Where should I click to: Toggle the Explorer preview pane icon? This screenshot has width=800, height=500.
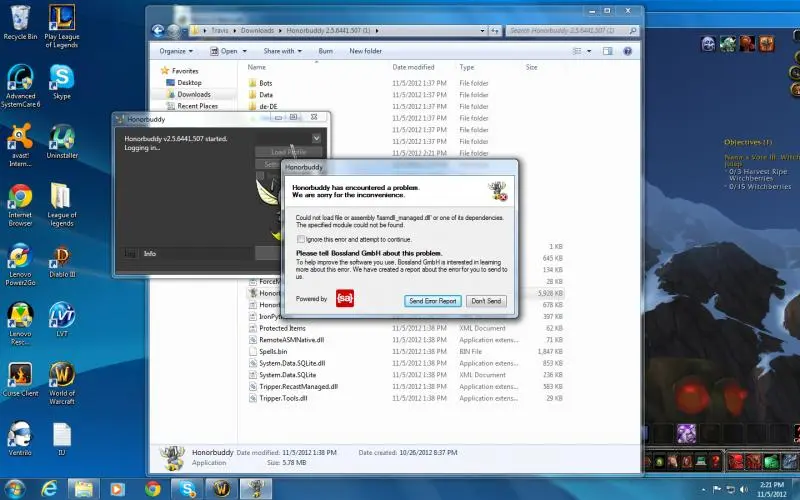pyautogui.click(x=607, y=51)
